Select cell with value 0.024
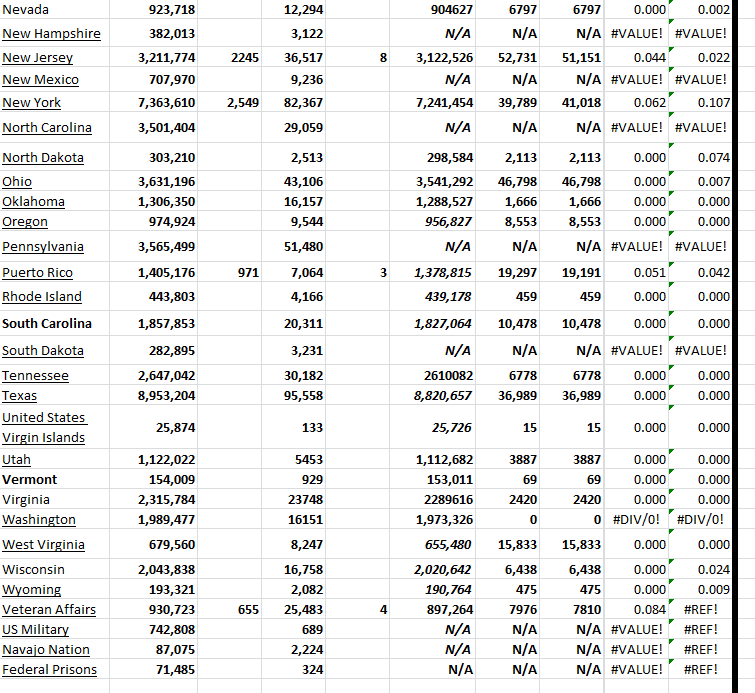The image size is (755, 693). 700,570
